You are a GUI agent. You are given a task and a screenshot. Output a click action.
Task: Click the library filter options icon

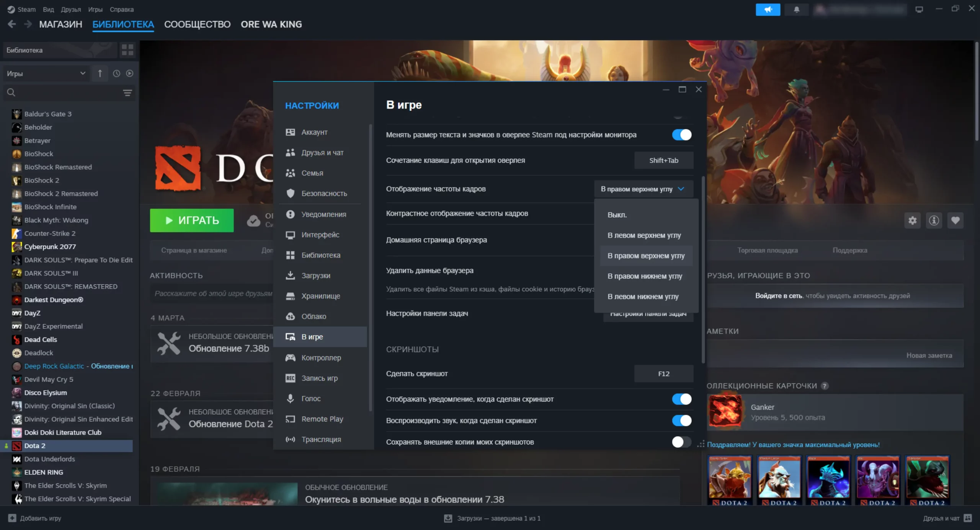[x=127, y=93]
